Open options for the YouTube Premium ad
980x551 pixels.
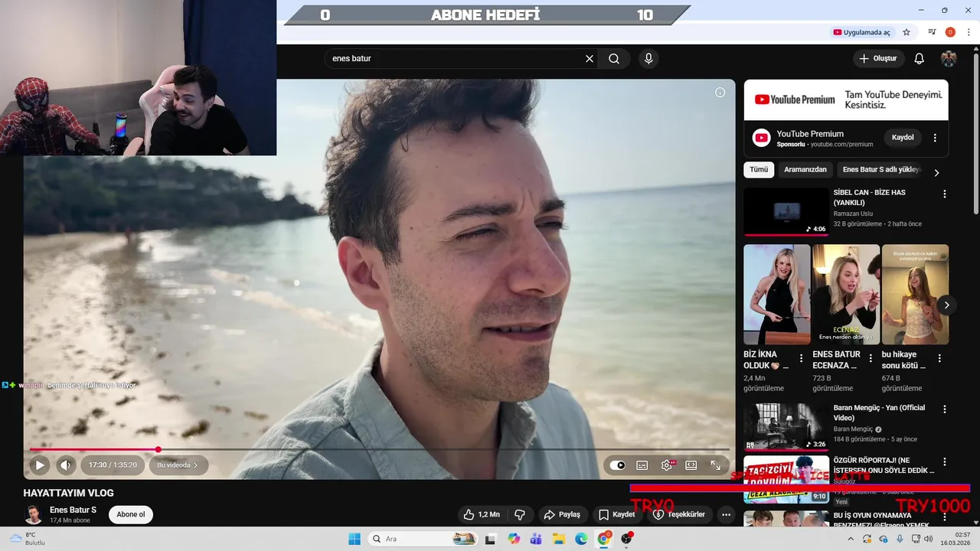tap(935, 138)
